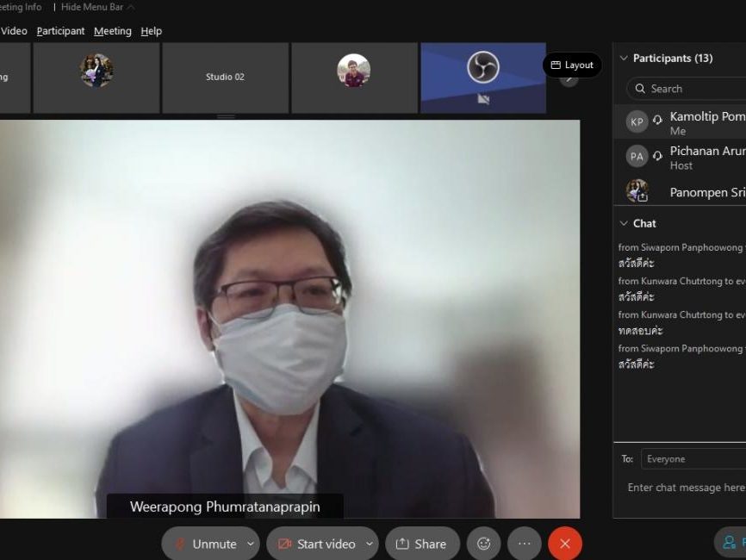Open the Participant menu
746x560 pixels.
point(60,31)
